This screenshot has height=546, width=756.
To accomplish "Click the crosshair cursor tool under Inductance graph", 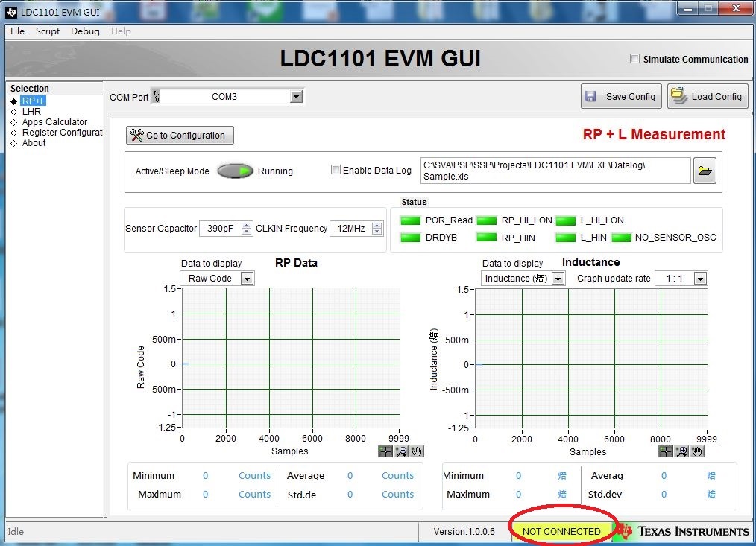I will click(665, 451).
